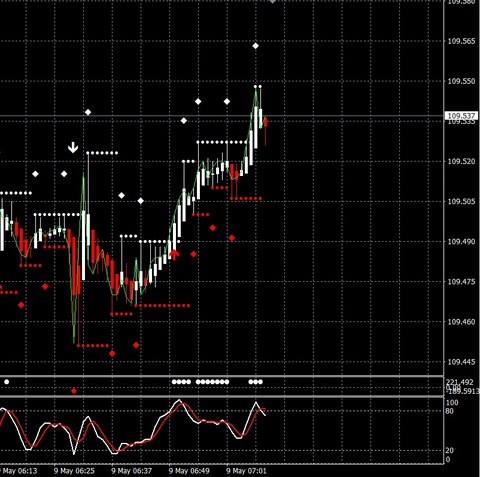Click the 109.445 price axis label
The height and width of the screenshot is (477, 480).
[x=461, y=362]
